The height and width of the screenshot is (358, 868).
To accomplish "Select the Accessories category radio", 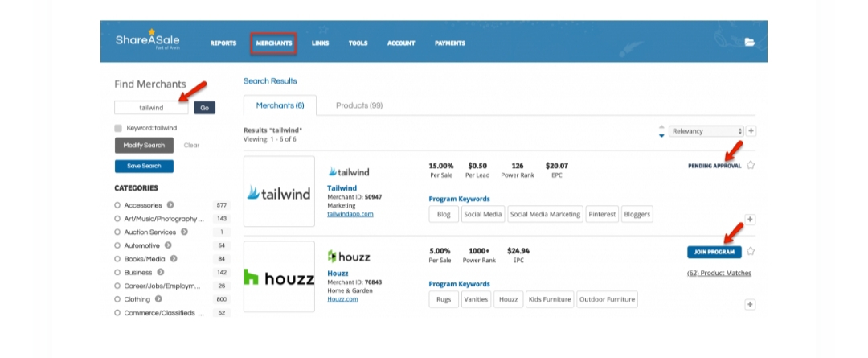I will [117, 205].
